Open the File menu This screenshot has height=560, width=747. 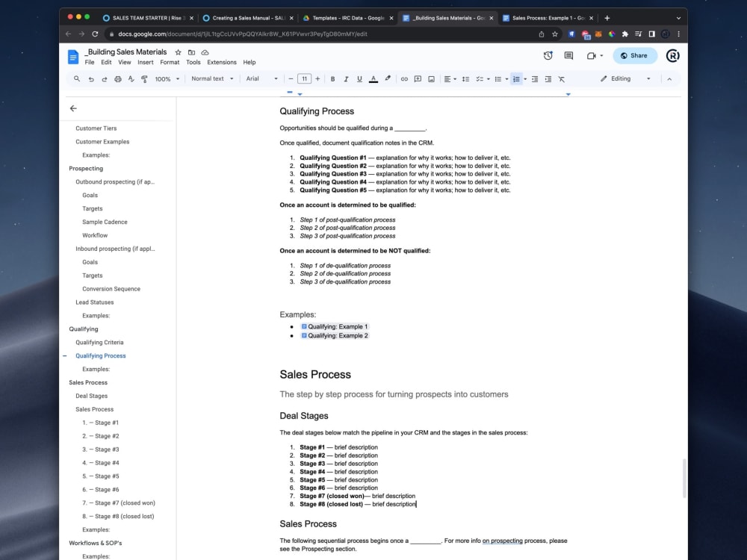point(89,63)
